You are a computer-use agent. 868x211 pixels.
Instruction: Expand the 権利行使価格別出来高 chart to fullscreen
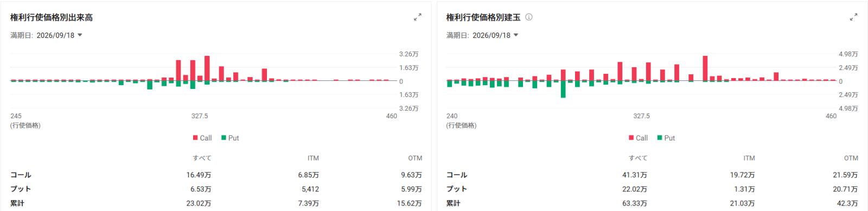click(417, 17)
